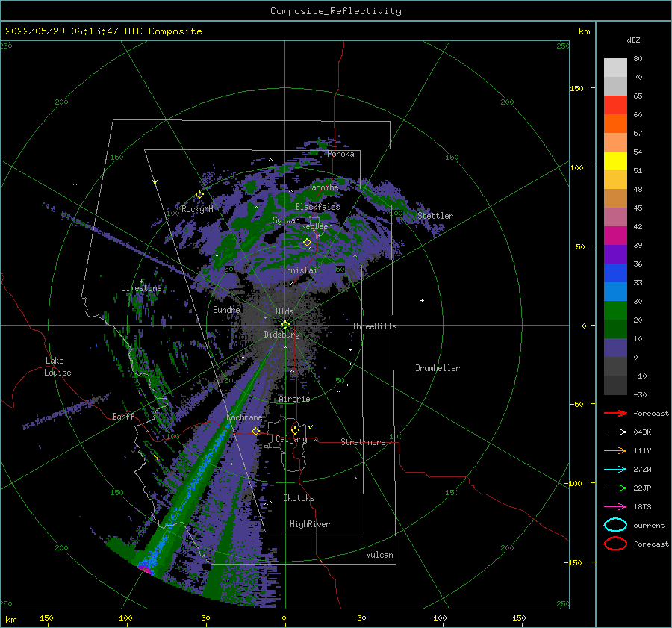Click the ThreeHills label
Viewport: 672px width, 628px height.
click(374, 326)
